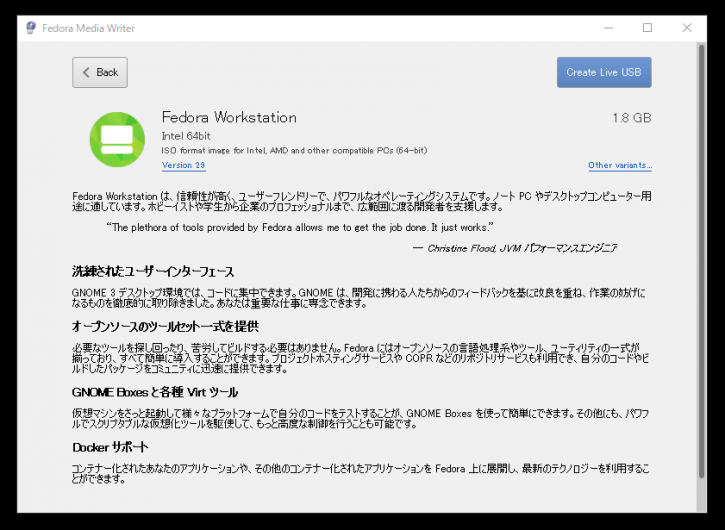Click the Fedora Media Writer title icon
This screenshot has width=725, height=530.
(x=31, y=28)
